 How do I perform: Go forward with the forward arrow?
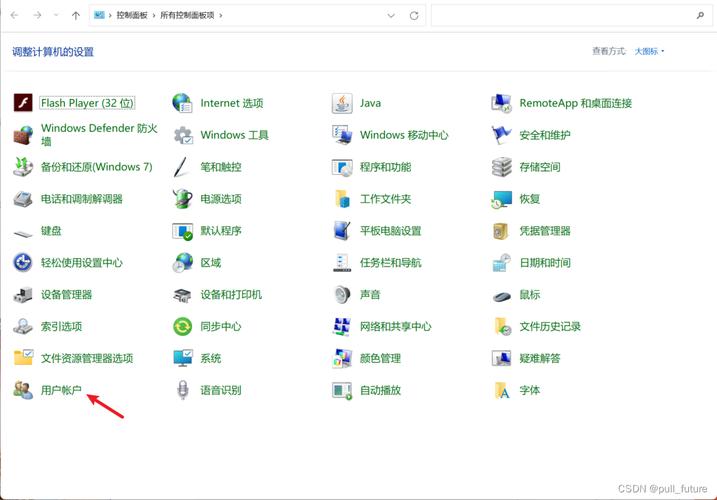click(37, 15)
